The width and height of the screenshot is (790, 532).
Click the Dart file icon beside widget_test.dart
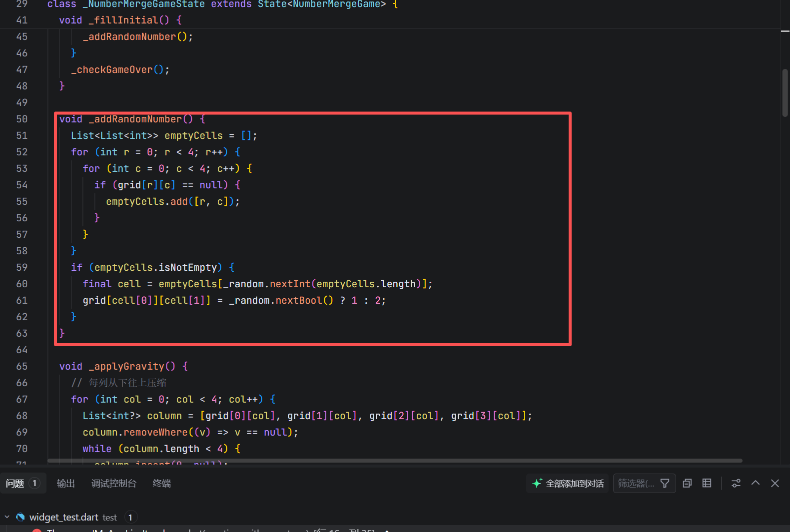[x=20, y=517]
